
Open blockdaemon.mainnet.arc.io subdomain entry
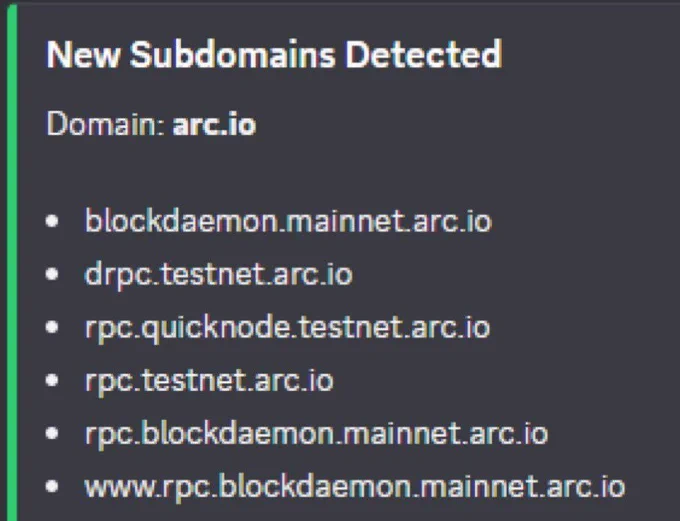(x=288, y=221)
